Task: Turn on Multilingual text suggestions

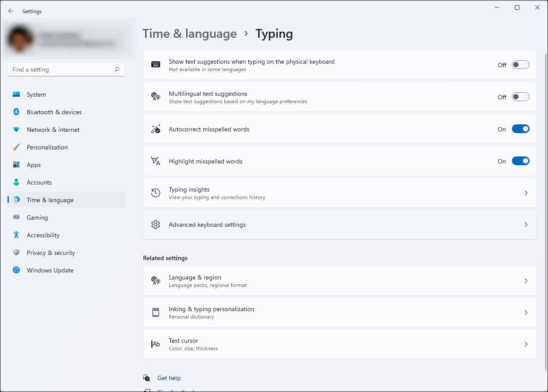Action: tap(520, 97)
